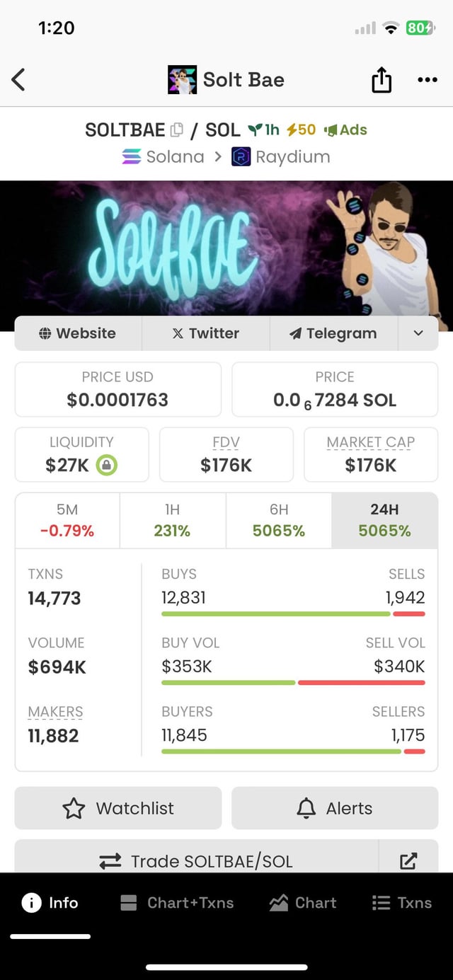Image resolution: width=453 pixels, height=980 pixels.
Task: Expand more links chevron dropdown
Action: [x=418, y=333]
